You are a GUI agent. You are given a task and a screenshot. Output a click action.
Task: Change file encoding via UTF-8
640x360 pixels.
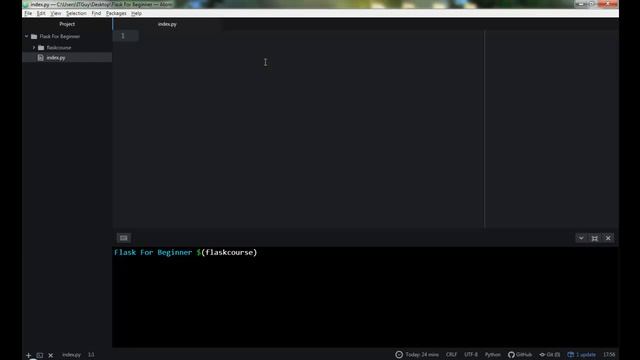(x=471, y=355)
